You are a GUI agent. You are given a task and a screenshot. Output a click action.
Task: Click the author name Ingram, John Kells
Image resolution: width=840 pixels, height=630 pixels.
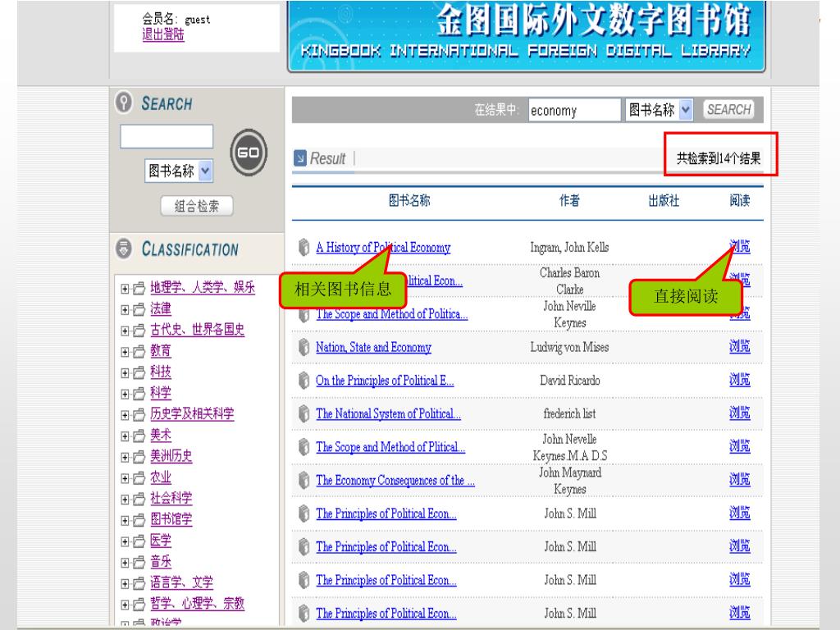point(569,247)
